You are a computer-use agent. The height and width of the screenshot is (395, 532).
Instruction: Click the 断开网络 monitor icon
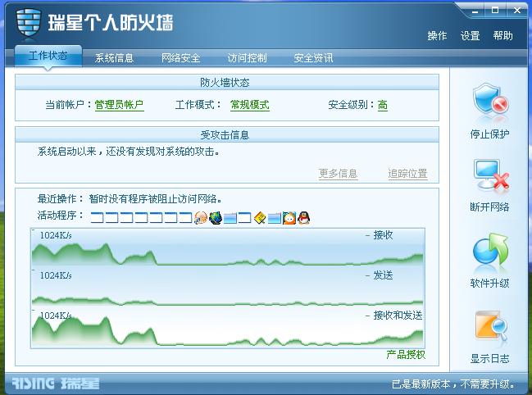coord(491,175)
